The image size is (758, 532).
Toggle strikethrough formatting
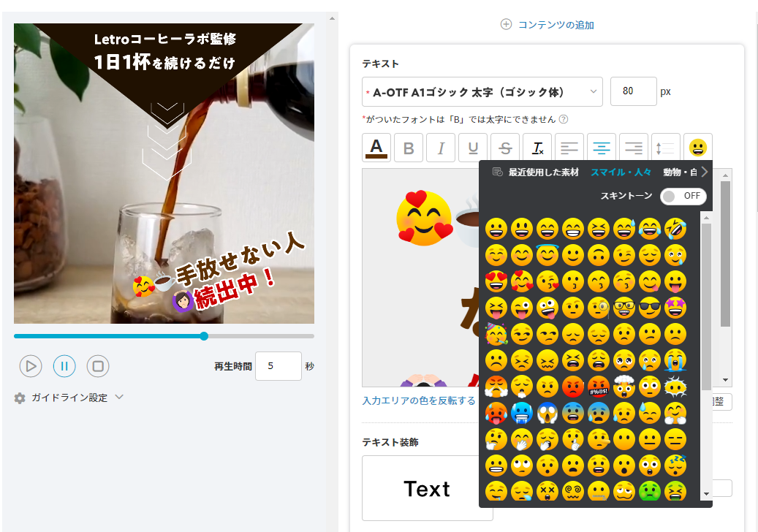pyautogui.click(x=504, y=148)
